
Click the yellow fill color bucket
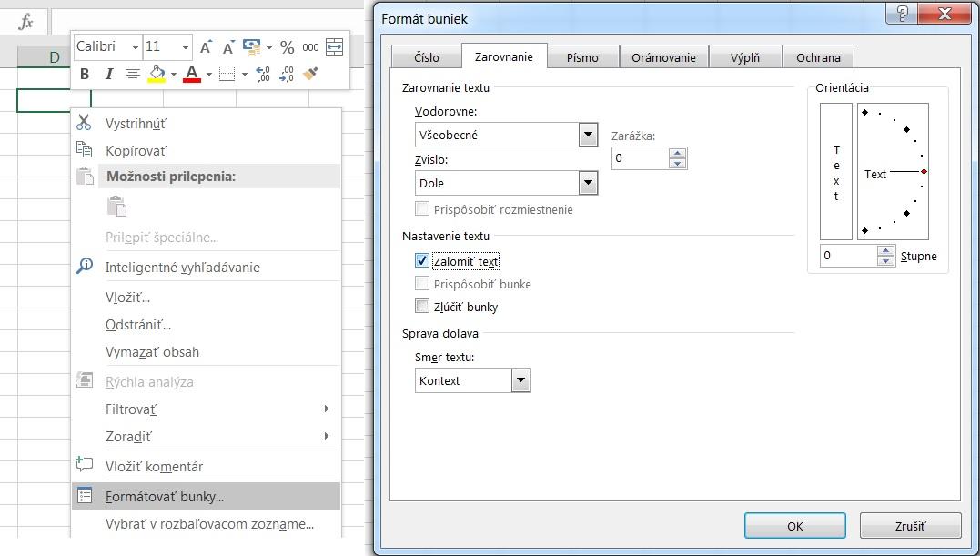(x=157, y=75)
